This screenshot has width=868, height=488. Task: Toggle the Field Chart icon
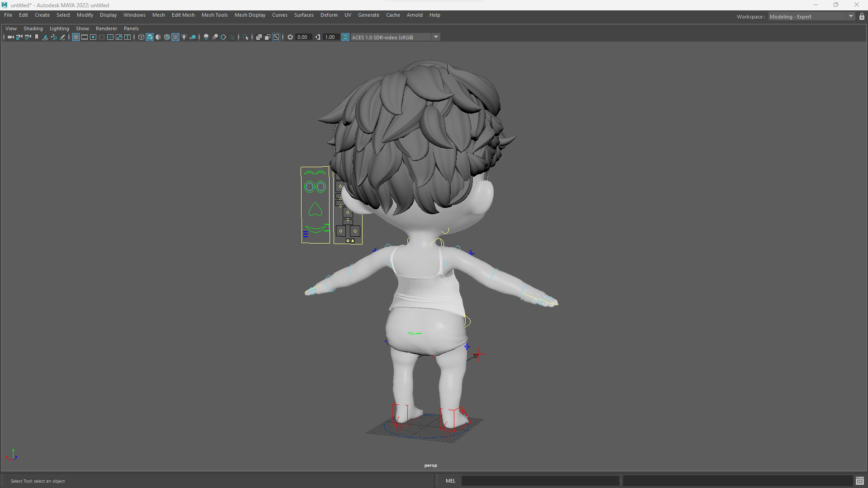[x=110, y=37]
